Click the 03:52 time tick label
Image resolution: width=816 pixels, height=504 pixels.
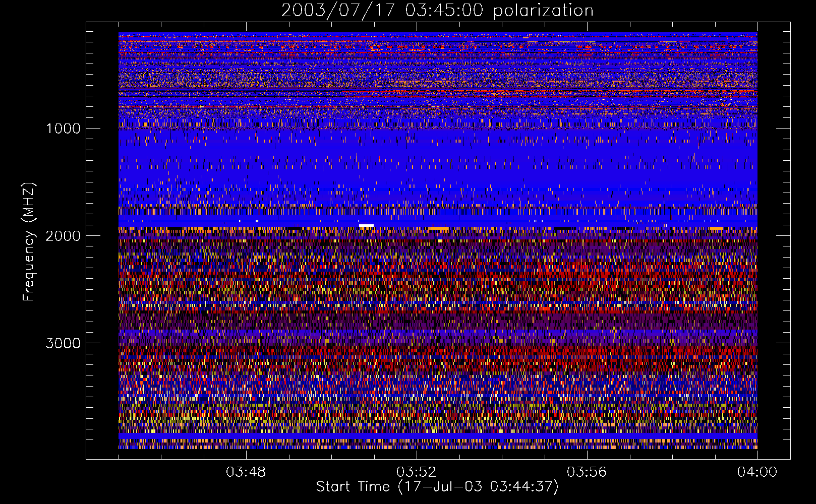tap(417, 472)
